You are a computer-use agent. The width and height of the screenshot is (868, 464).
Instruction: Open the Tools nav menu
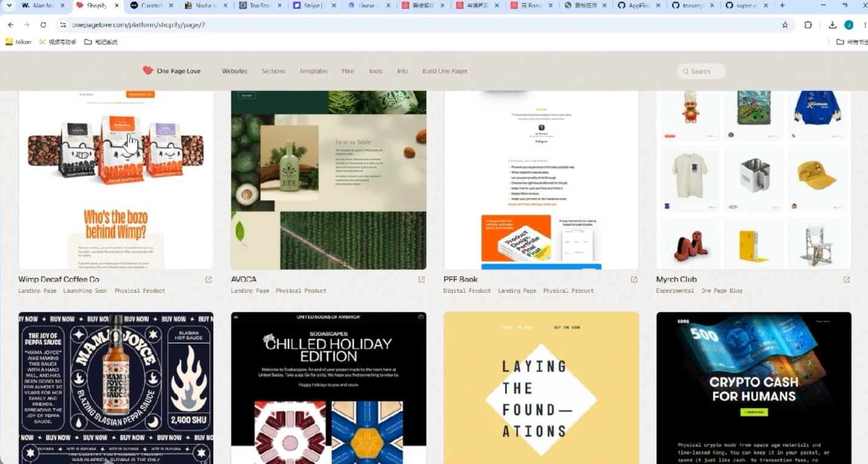click(375, 71)
